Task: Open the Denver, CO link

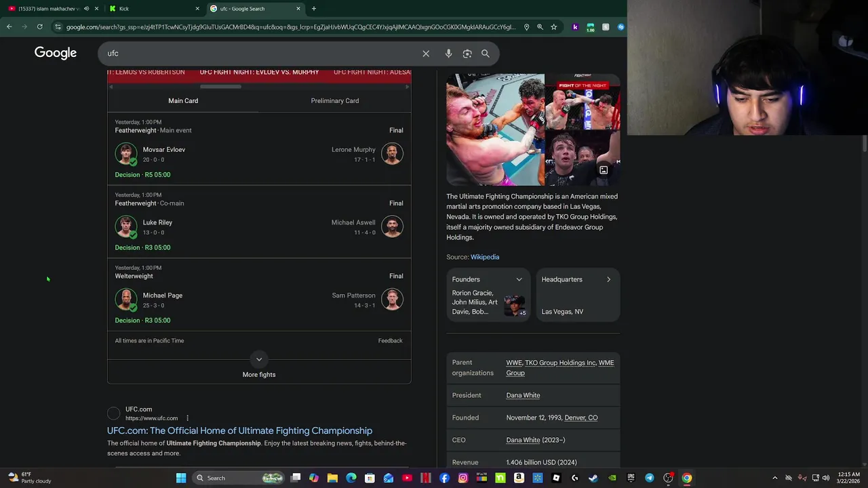Action: click(x=581, y=418)
